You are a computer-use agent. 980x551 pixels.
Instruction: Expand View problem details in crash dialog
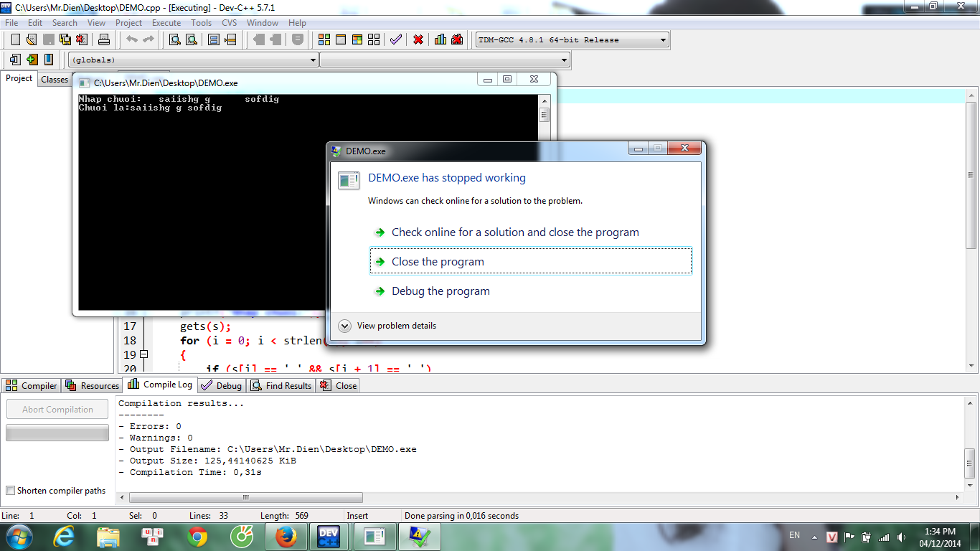(x=389, y=326)
